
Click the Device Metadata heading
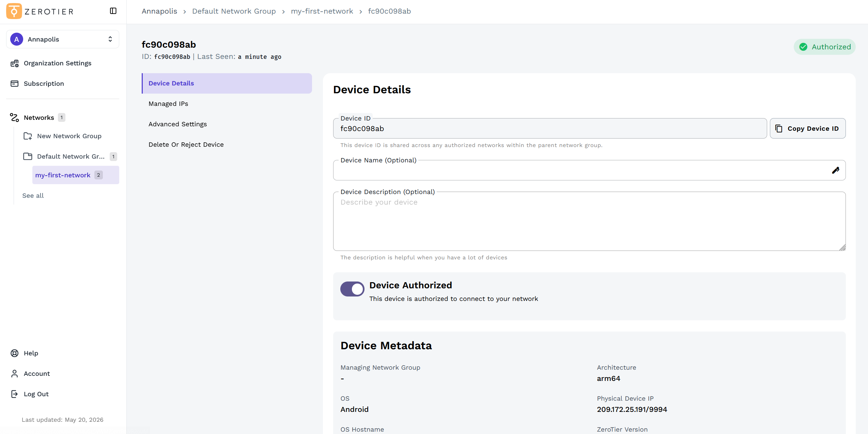click(x=386, y=346)
